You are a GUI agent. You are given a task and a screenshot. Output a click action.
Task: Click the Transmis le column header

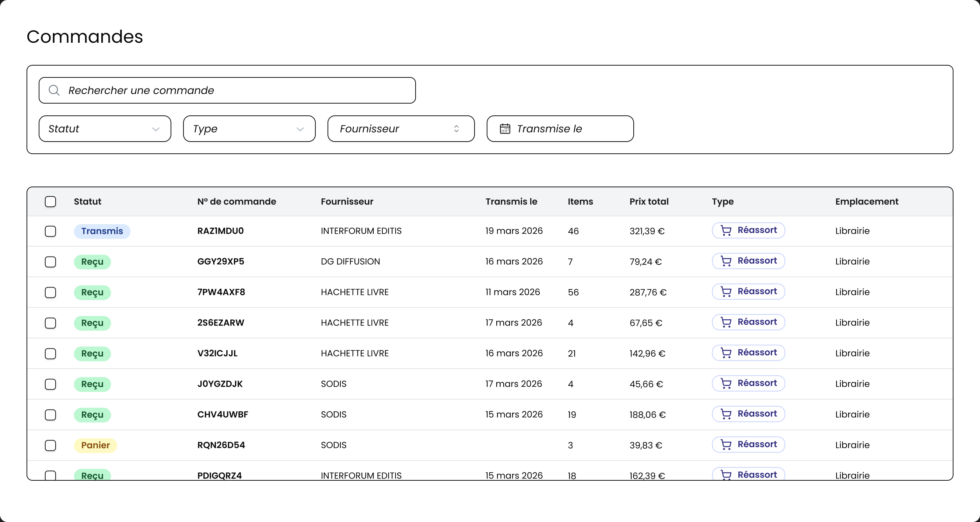click(x=511, y=201)
